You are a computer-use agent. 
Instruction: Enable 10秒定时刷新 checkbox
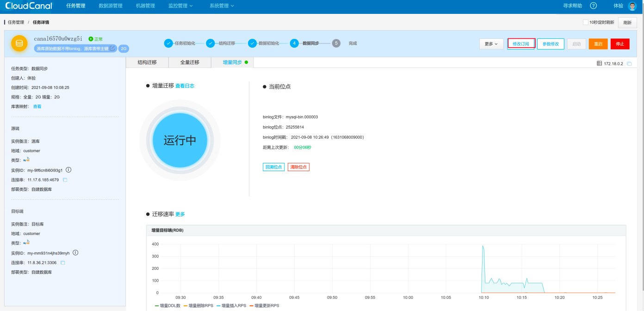(585, 22)
